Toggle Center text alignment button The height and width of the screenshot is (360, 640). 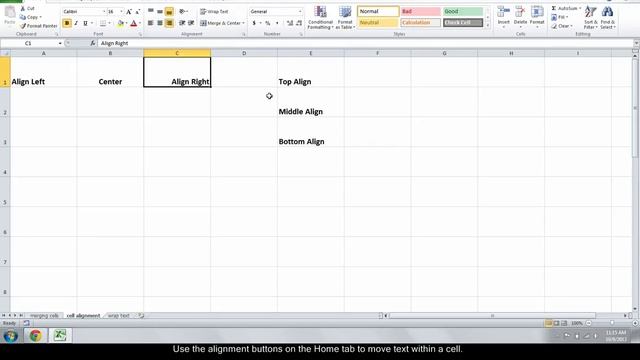click(x=160, y=23)
